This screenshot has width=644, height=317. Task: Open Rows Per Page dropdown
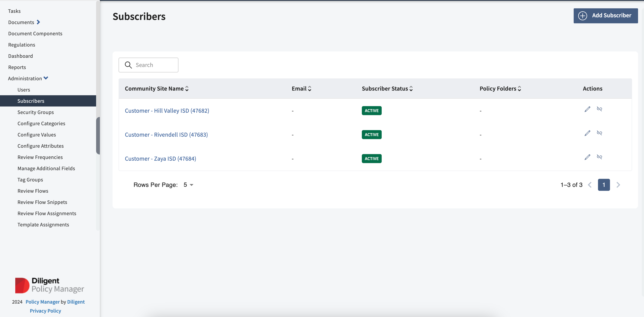[x=188, y=185]
